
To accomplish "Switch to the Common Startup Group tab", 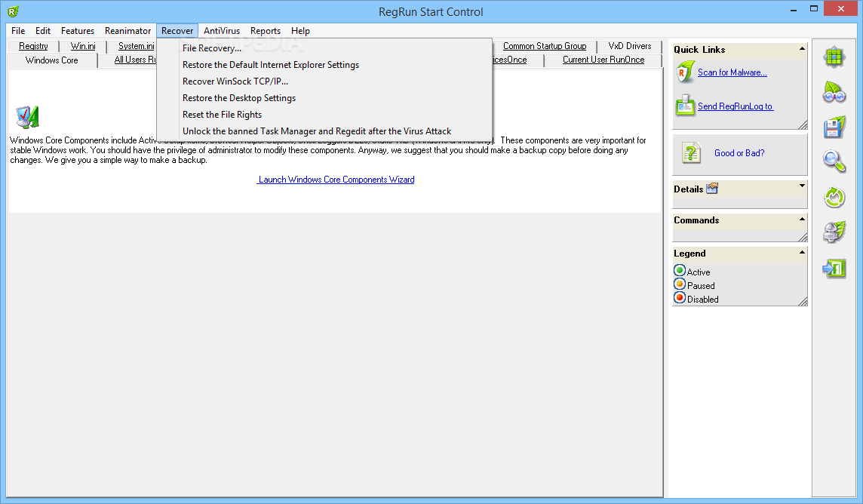I will [545, 46].
